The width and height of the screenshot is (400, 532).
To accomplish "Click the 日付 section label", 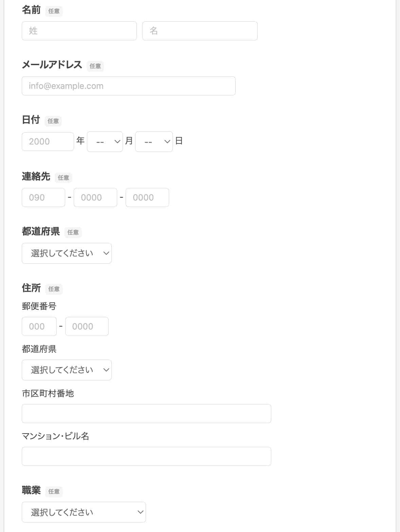I will coord(30,119).
